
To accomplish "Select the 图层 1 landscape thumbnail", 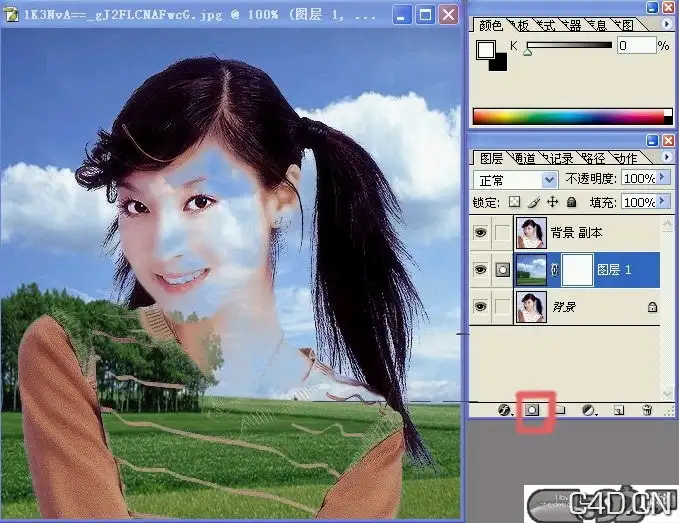I will pyautogui.click(x=531, y=270).
